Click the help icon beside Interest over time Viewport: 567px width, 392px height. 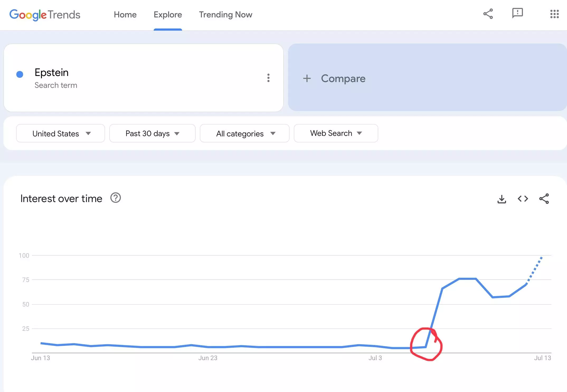point(115,198)
